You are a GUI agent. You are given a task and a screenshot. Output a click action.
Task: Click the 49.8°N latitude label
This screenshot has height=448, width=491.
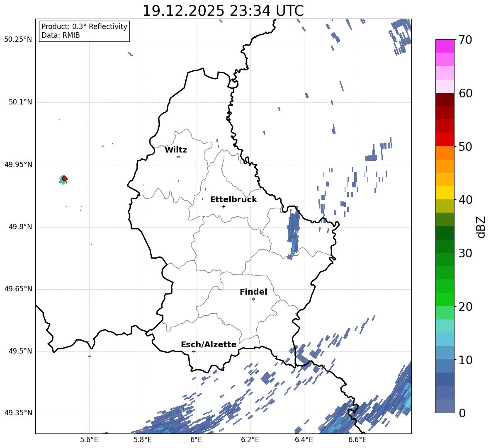pos(20,227)
